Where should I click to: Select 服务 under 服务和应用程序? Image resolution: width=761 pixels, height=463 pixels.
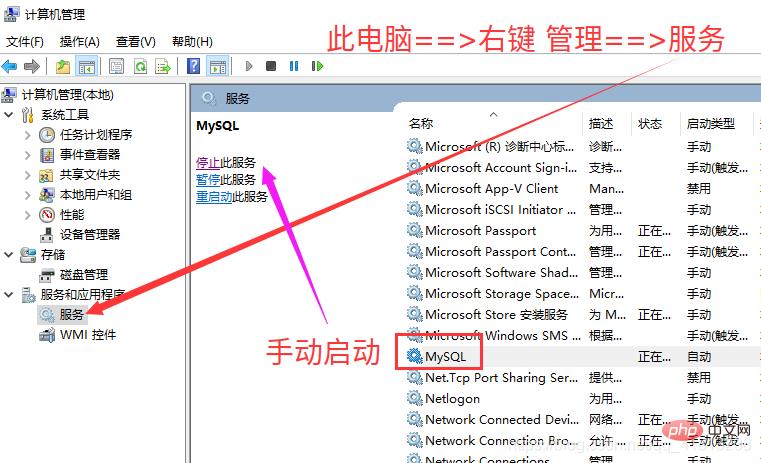point(71,314)
